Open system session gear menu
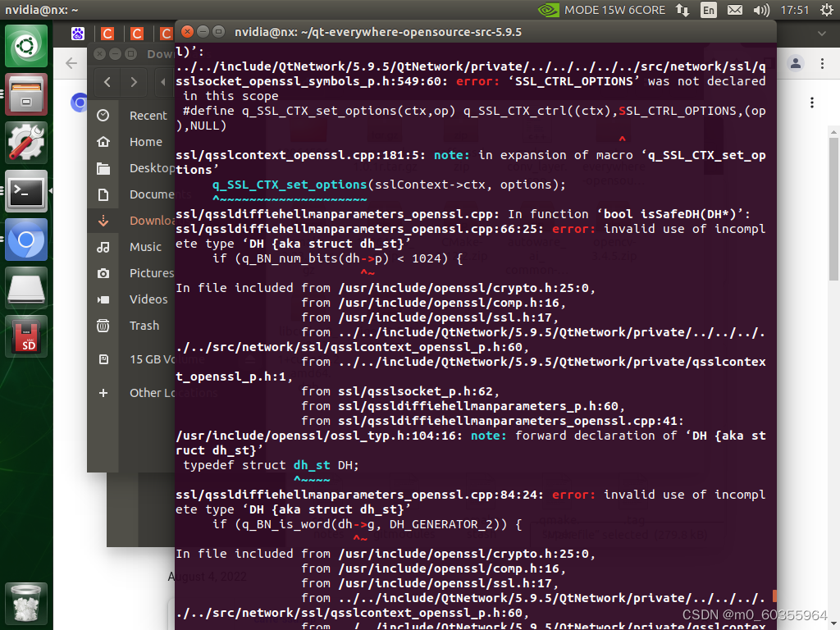840x630 pixels. pos(827,10)
